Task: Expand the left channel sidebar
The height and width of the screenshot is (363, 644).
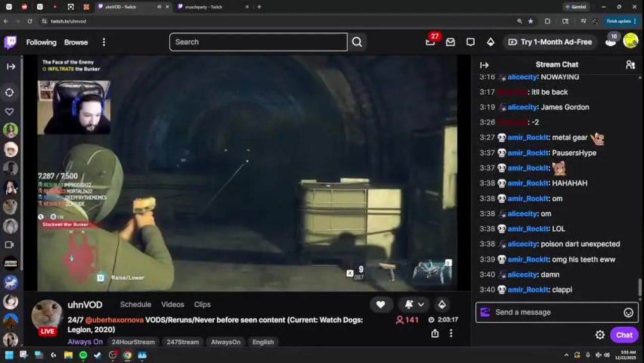Action: pos(11,67)
